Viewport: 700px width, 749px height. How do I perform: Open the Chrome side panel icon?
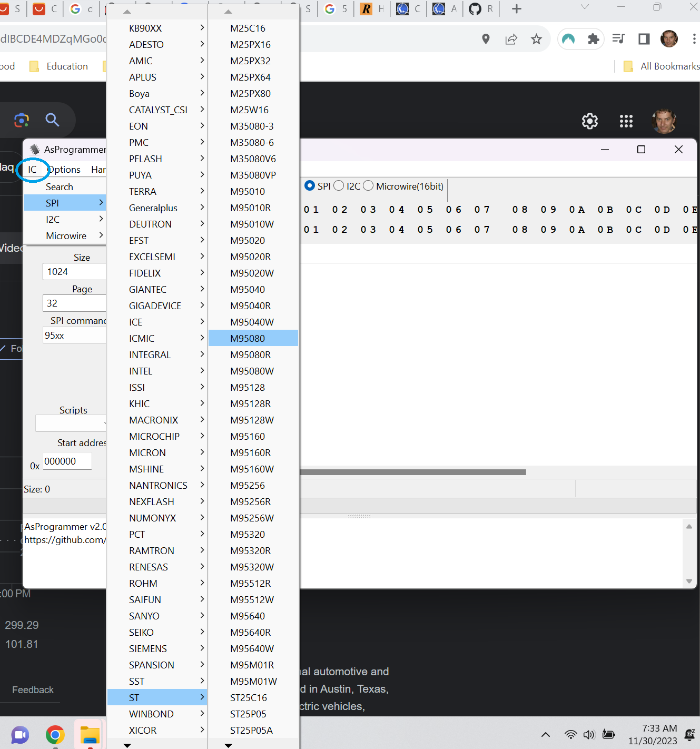coord(644,39)
